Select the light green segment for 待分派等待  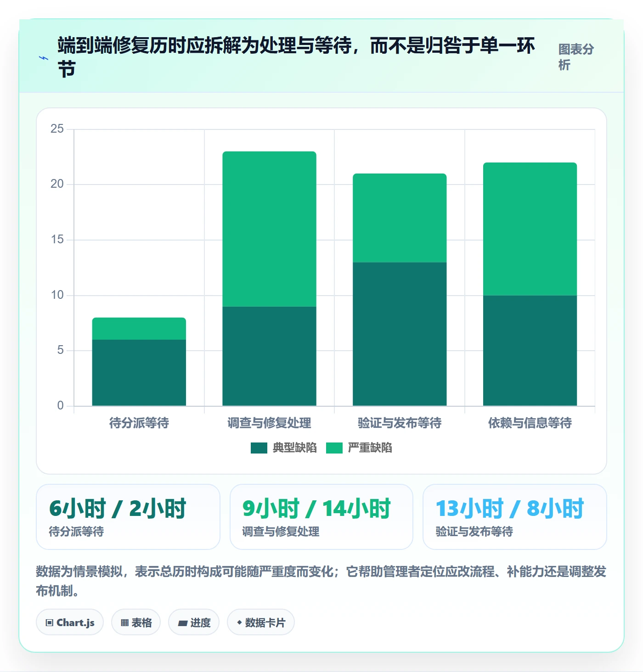[x=139, y=329]
